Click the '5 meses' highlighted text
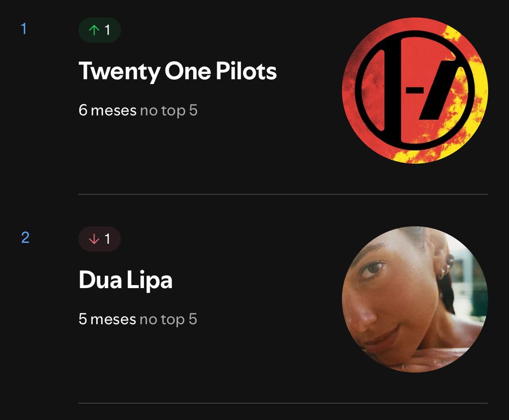 click(x=107, y=319)
